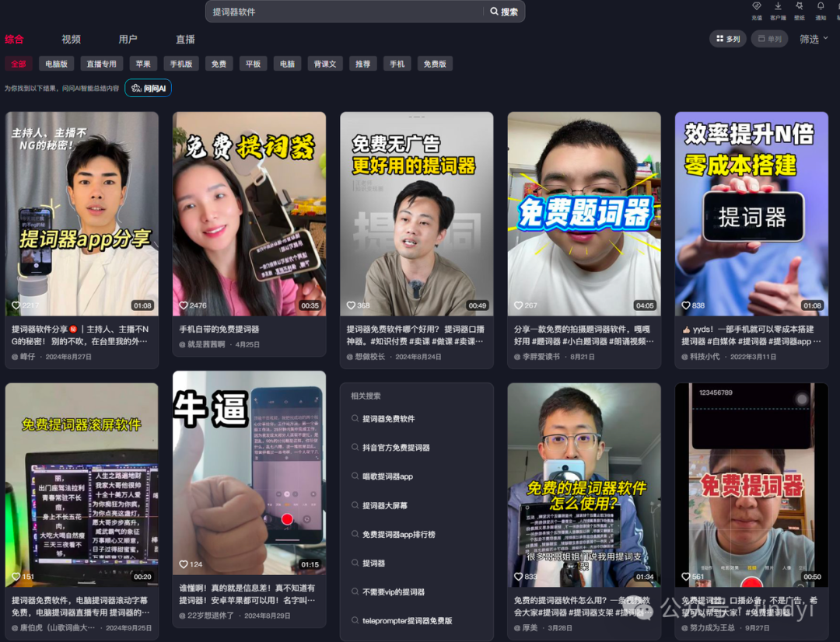Click the heart icon showing 838 likes
Screen dimensions: 840x642
pos(686,305)
